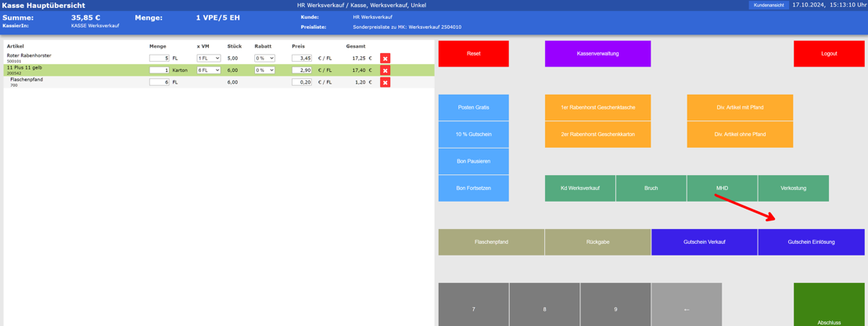Delete the Roter Rabenhorster line item
868x326 pixels.
pyautogui.click(x=385, y=59)
